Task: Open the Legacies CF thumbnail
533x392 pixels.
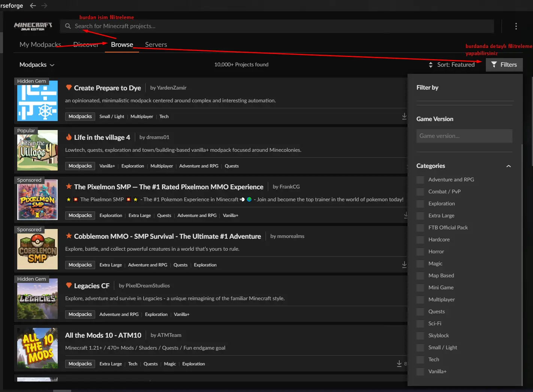Action: [x=37, y=299]
